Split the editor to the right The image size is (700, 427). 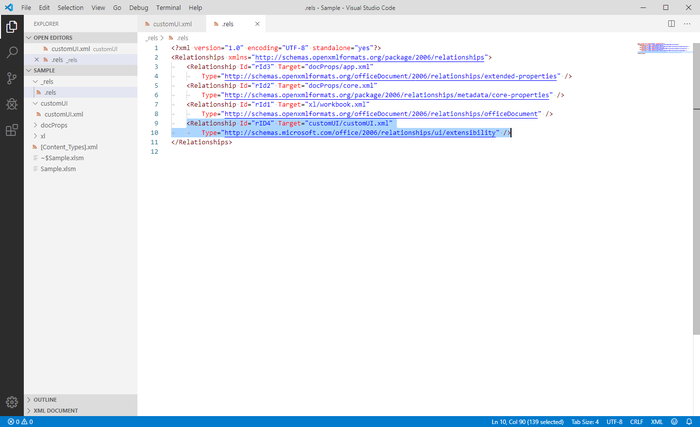tap(671, 23)
